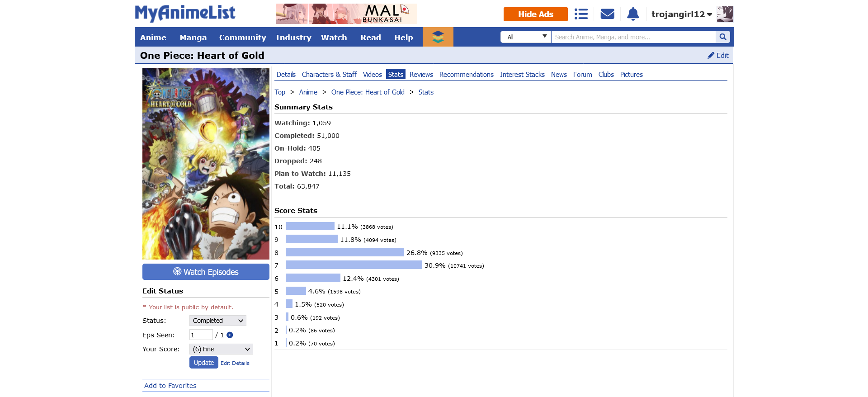Click the Total: 63,847 text

point(297,186)
